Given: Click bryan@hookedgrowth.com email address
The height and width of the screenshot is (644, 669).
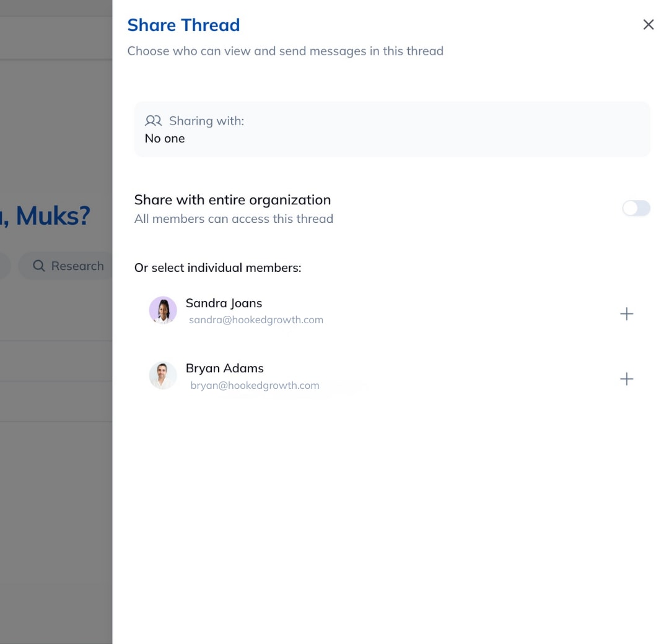Looking at the screenshot, I should [x=255, y=385].
